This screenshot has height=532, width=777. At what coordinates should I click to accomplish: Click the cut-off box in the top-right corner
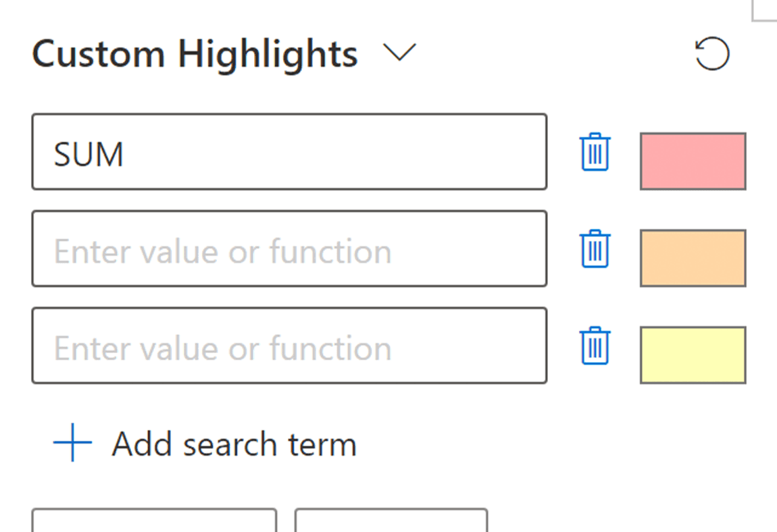765,10
